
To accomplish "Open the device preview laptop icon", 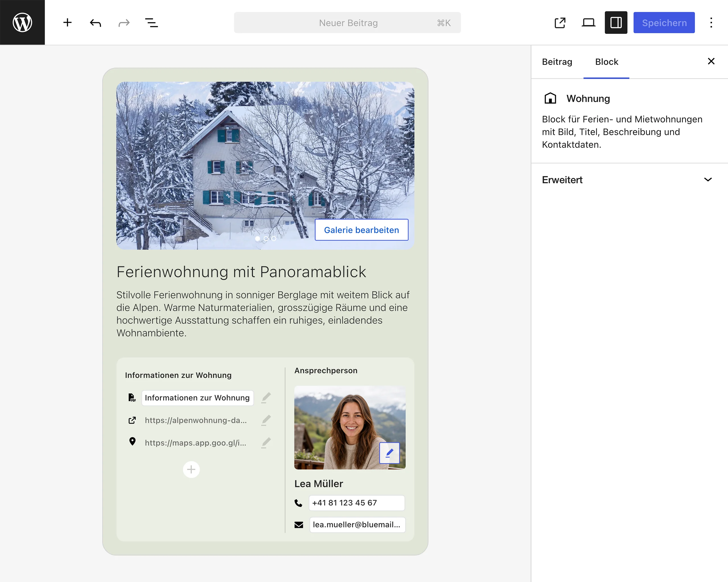I will click(588, 23).
